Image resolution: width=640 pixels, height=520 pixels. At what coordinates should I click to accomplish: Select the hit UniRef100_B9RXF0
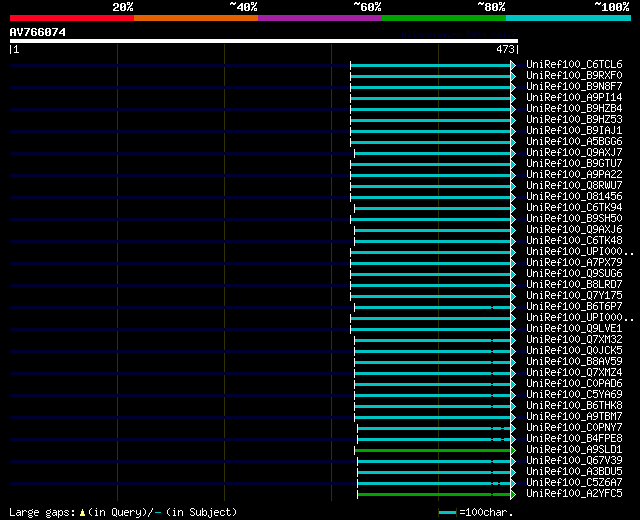[x=574, y=76]
